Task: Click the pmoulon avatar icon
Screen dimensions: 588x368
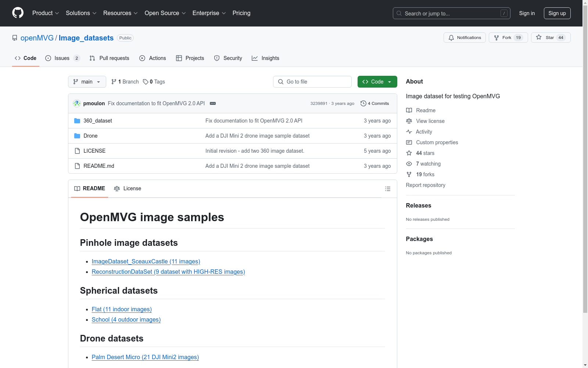Action: 77,103
